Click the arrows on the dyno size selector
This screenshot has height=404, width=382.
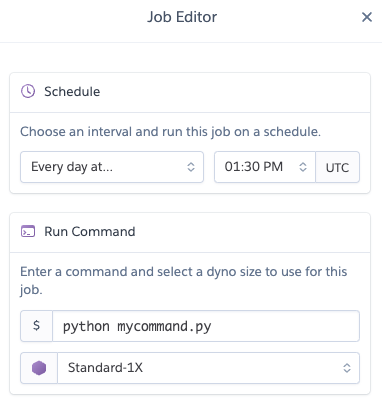(347, 368)
